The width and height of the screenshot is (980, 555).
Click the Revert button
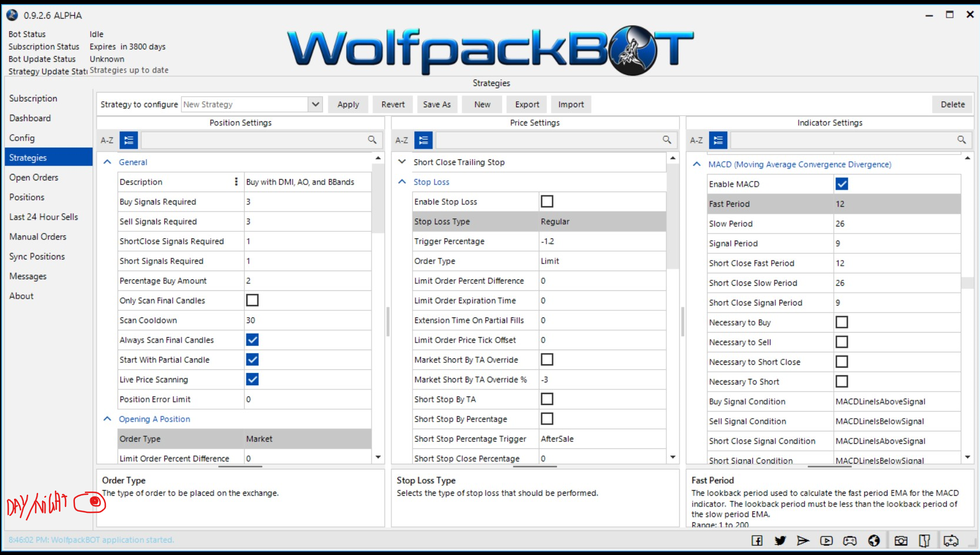[393, 104]
